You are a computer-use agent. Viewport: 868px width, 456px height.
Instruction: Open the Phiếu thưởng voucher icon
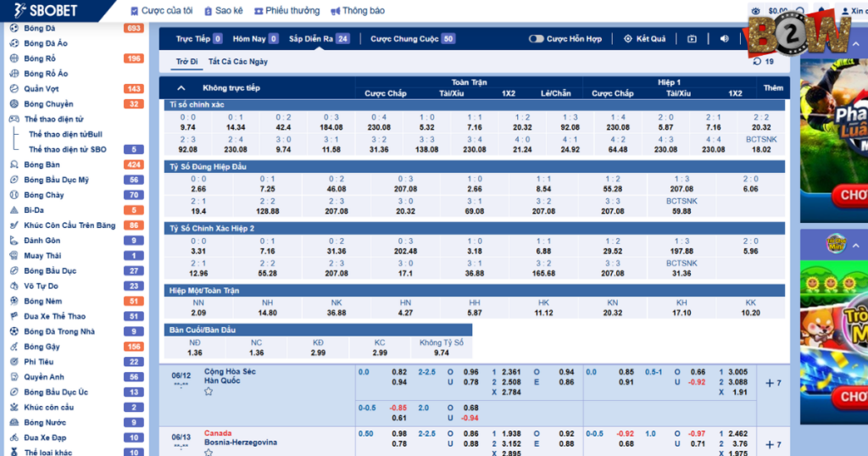click(259, 10)
